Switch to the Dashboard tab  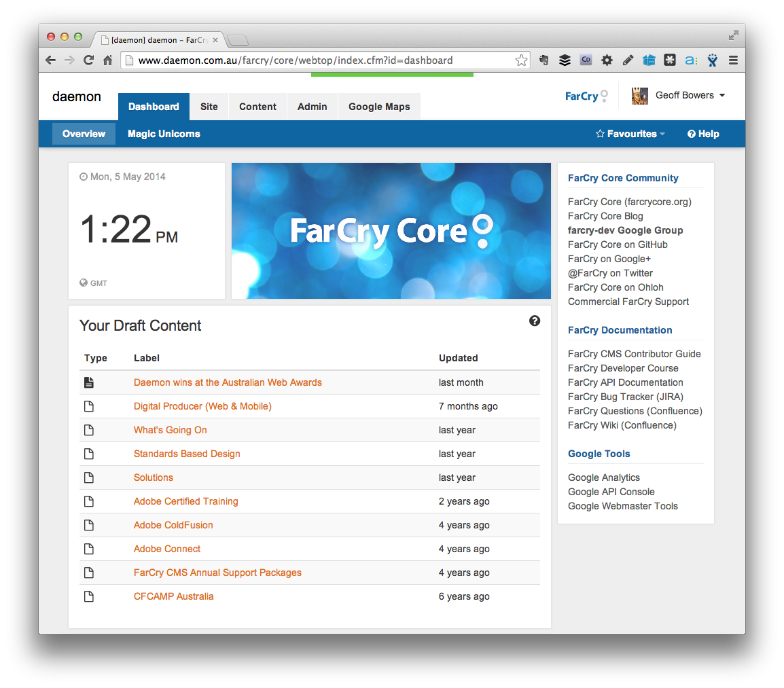click(x=154, y=107)
